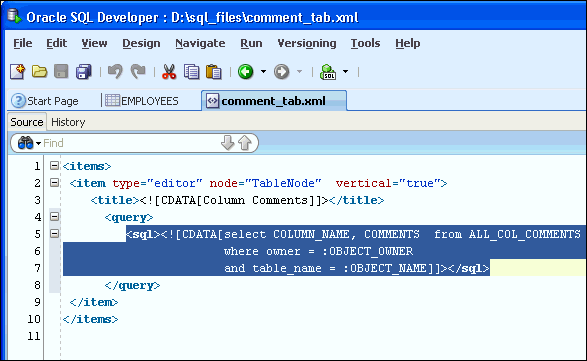Collapse the items element on line 1
Screen dimensions: 587x361
(55, 166)
